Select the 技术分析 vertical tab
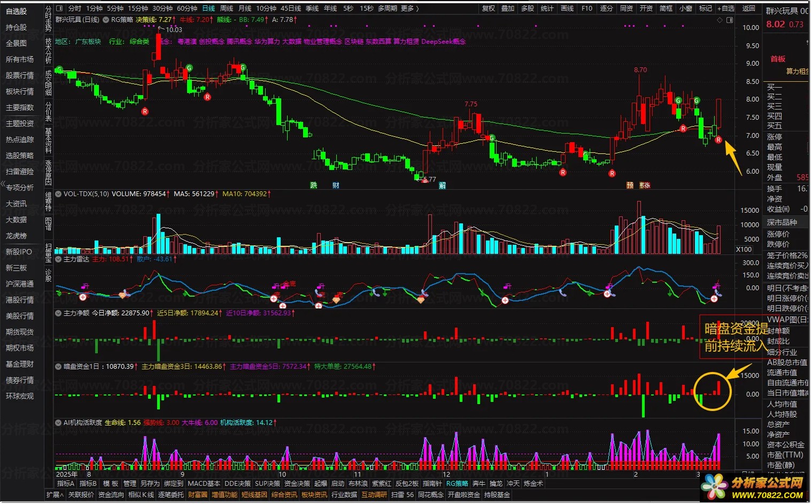The width and height of the screenshot is (812, 504). click(49, 51)
